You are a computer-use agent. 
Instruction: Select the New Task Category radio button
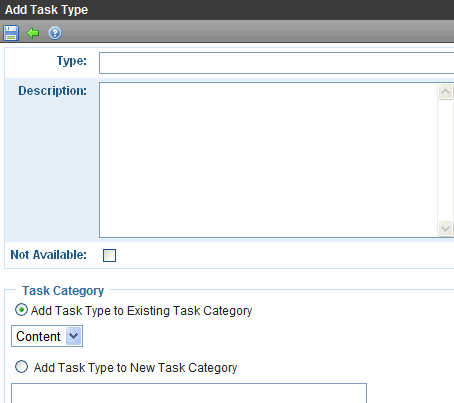click(21, 367)
